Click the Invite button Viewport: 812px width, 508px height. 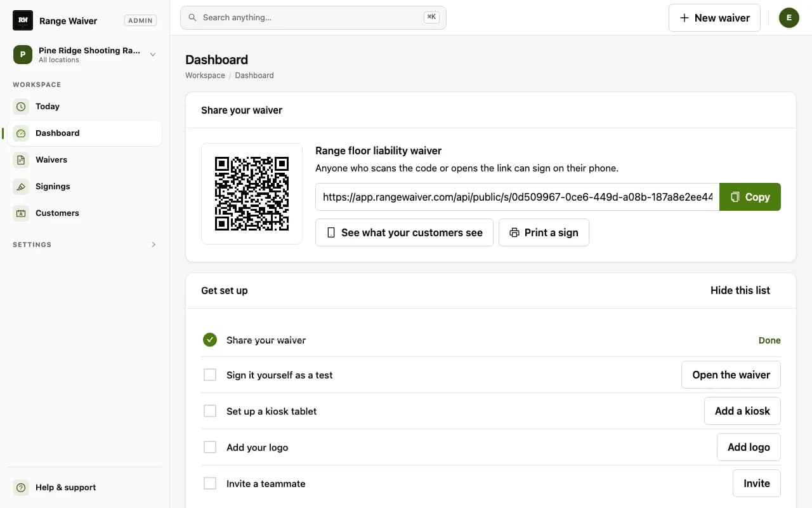coord(757,483)
